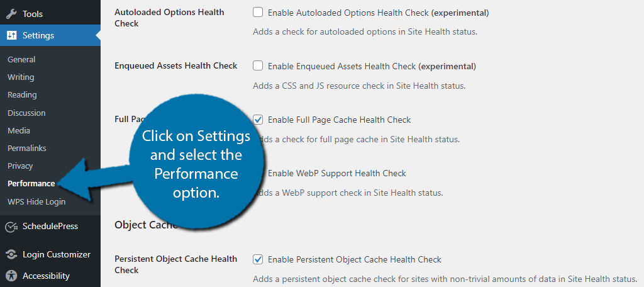Open the General settings page

(21, 60)
